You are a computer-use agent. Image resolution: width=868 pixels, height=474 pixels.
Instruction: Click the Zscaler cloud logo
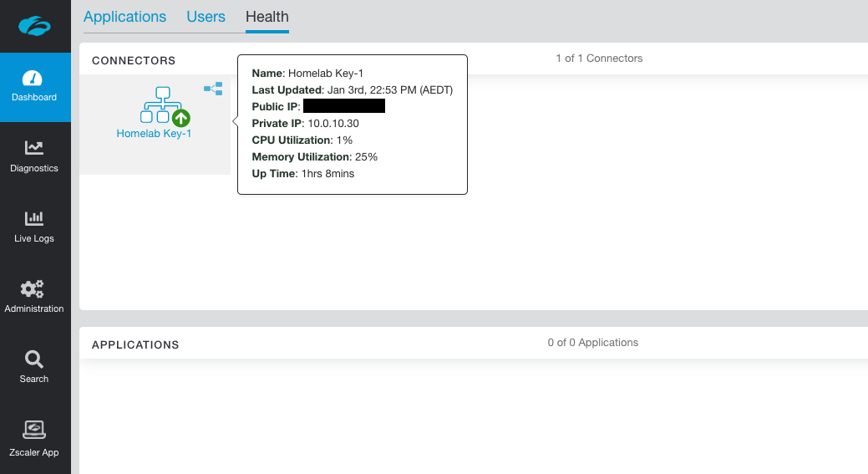point(34,26)
